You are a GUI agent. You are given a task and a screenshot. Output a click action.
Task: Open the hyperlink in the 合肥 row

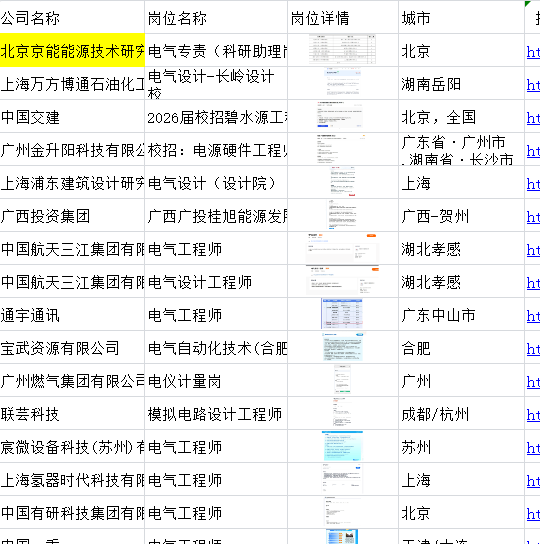[x=533, y=349]
